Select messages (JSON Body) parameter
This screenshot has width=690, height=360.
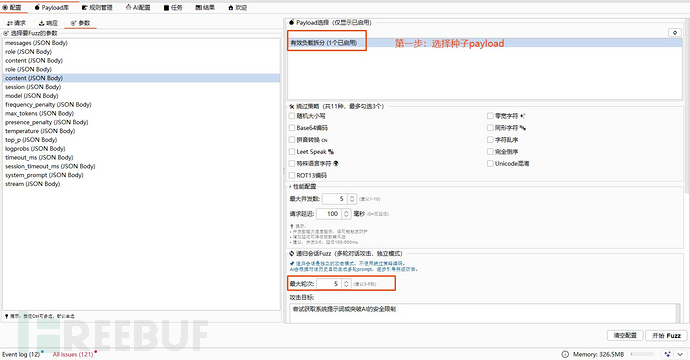coord(141,43)
